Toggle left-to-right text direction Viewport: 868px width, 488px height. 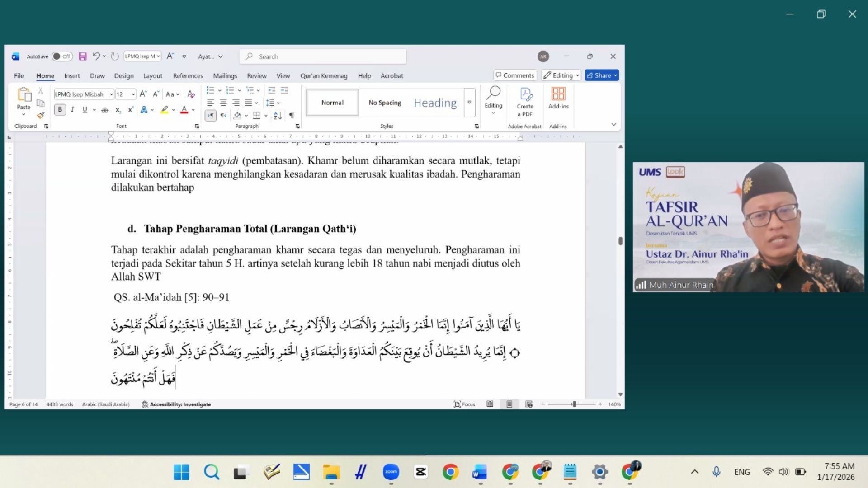211,116
